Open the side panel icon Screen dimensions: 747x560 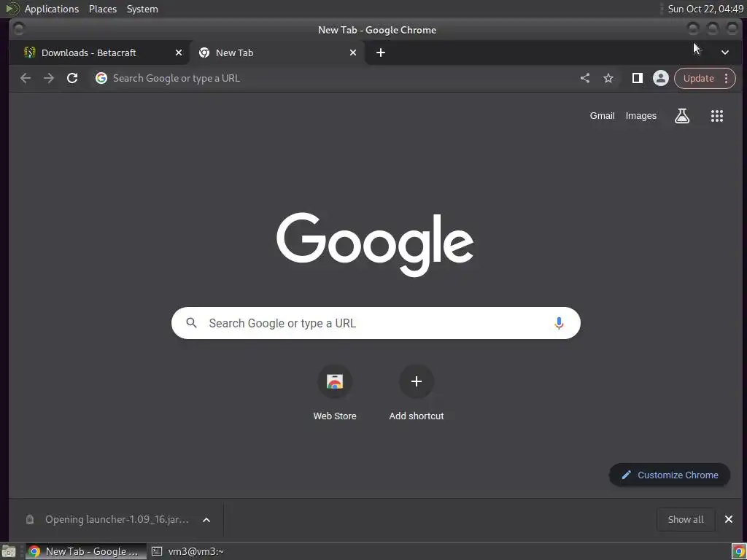point(638,78)
